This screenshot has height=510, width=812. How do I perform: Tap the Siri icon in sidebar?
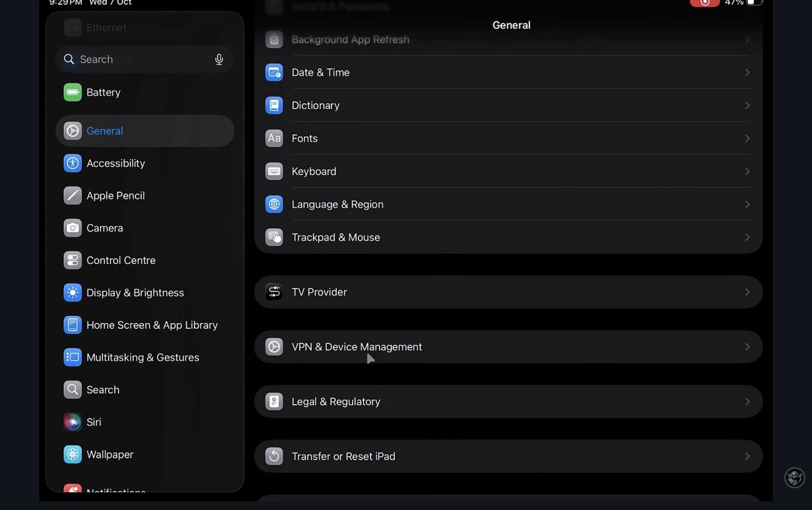click(x=73, y=422)
